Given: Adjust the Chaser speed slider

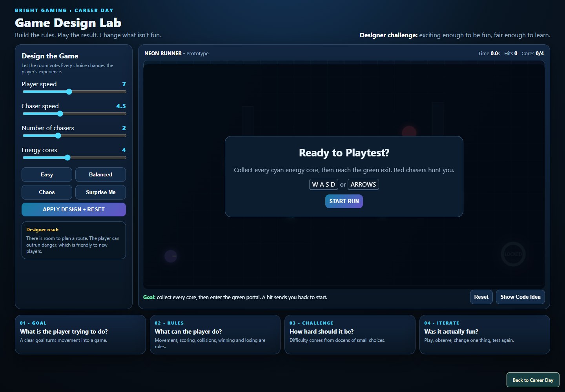Looking at the screenshot, I should click(75, 114).
